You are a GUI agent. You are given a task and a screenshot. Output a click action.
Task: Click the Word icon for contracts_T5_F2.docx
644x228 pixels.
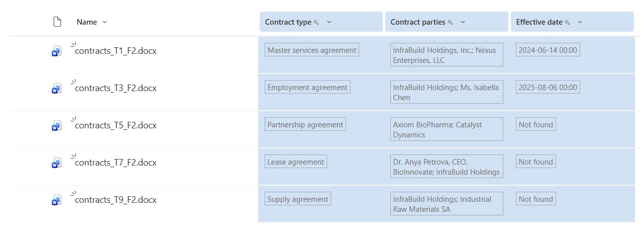pyautogui.click(x=56, y=126)
